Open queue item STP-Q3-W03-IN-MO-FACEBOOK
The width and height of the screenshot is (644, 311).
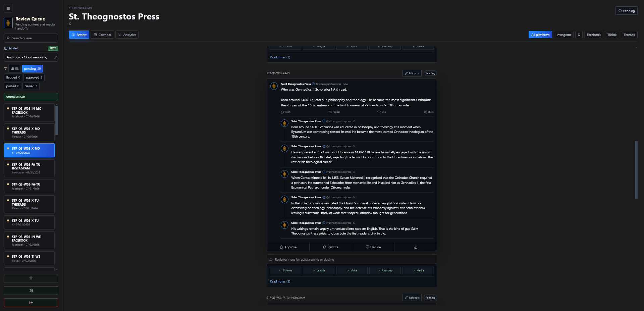pos(29,112)
